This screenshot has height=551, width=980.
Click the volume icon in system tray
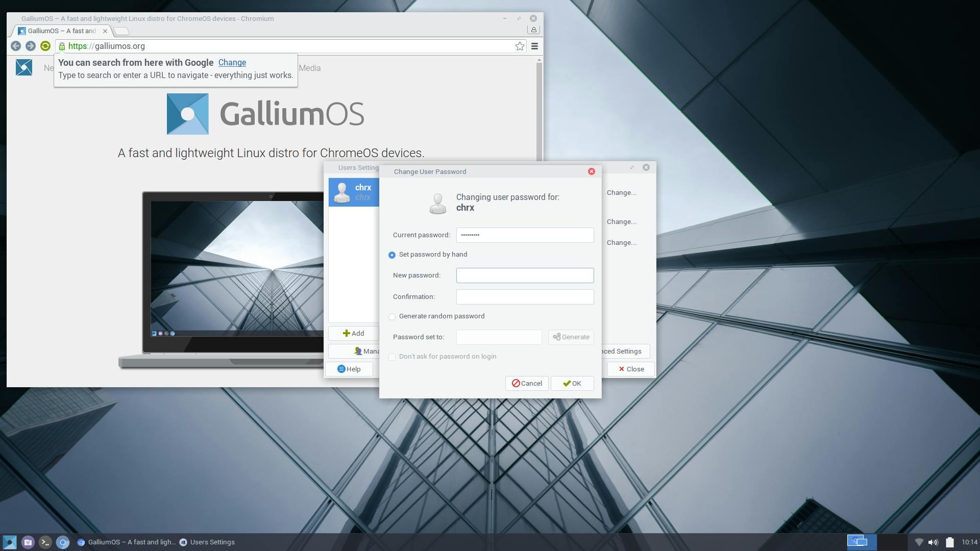[x=933, y=542]
